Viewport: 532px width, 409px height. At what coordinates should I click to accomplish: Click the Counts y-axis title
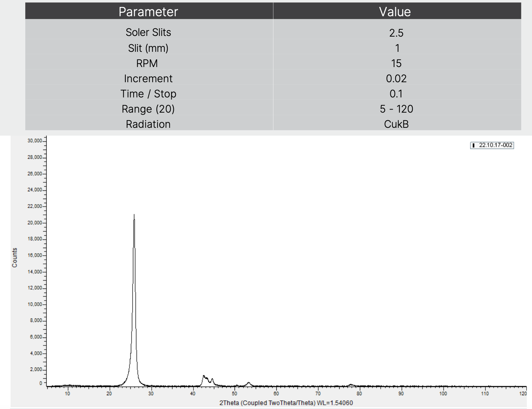point(15,258)
